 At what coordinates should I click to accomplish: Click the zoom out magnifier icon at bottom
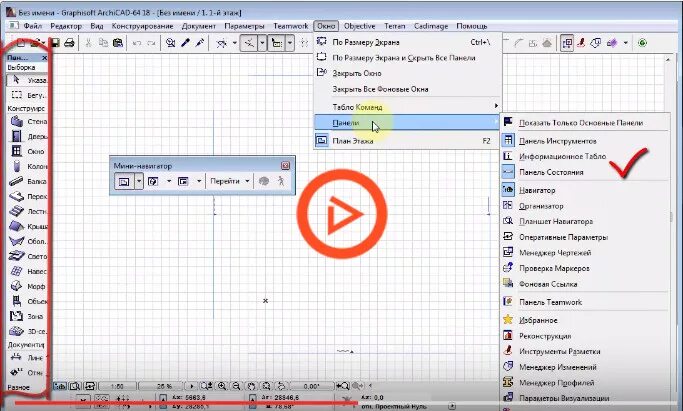pyautogui.click(x=236, y=386)
